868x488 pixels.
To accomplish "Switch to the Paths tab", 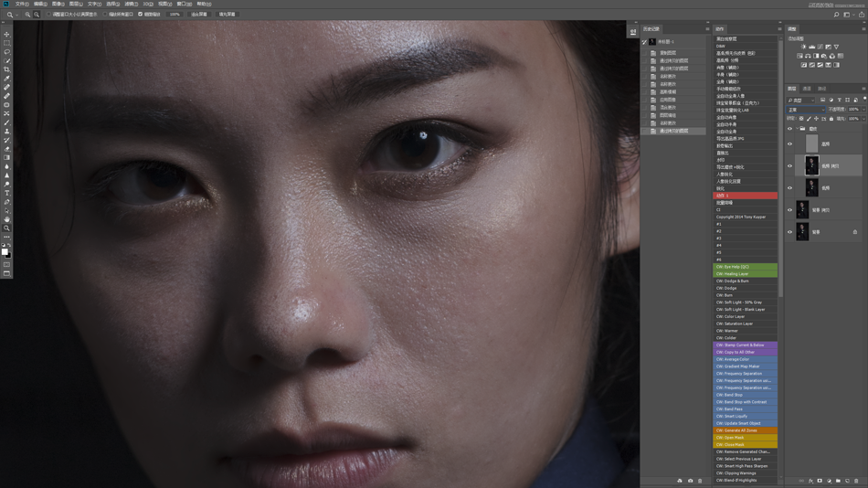I will (822, 89).
